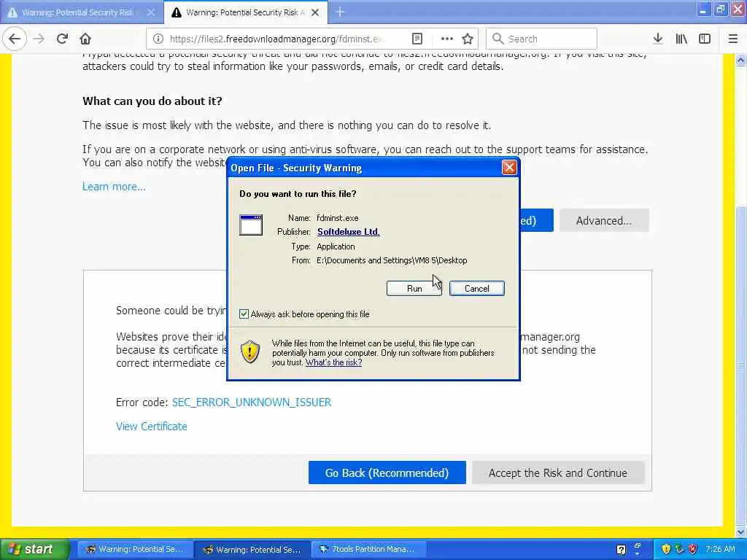Open page actions three-dots menu
The height and width of the screenshot is (560, 747).
[446, 39]
